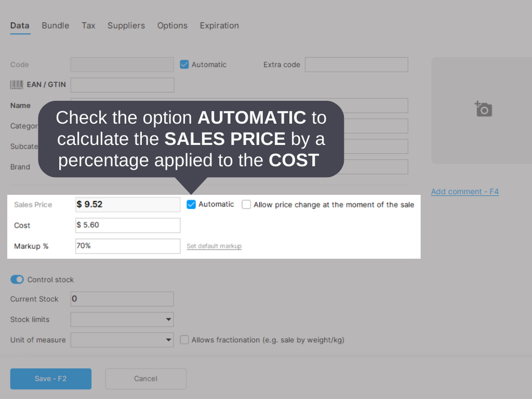Open the Unit of measure dropdown
Image resolution: width=532 pixels, height=399 pixels.
tap(122, 339)
